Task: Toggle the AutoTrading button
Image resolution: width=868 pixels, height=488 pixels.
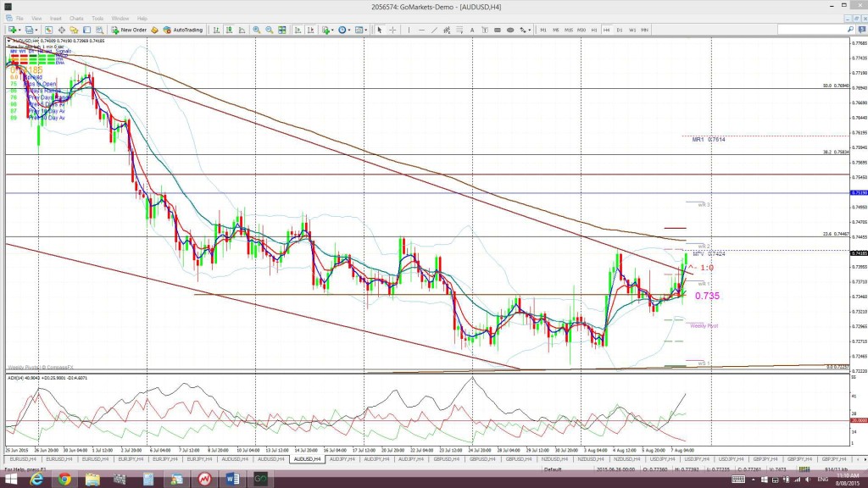Action: pyautogui.click(x=183, y=30)
